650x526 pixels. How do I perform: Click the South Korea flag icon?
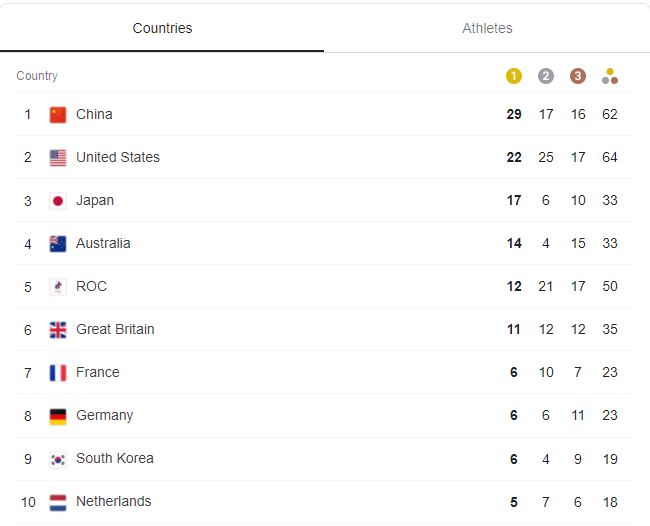58,459
